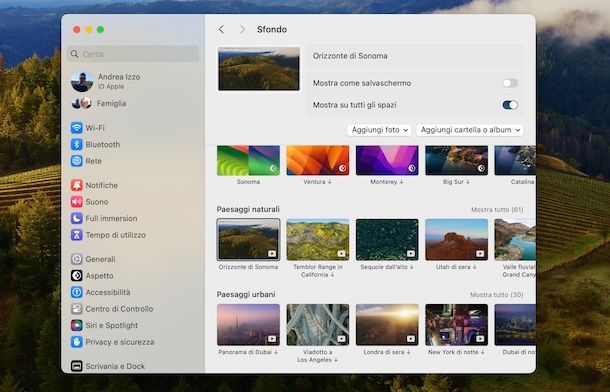Select Viadotto a Los Angeles thumbnail
The image size is (610, 392).
(x=318, y=325)
